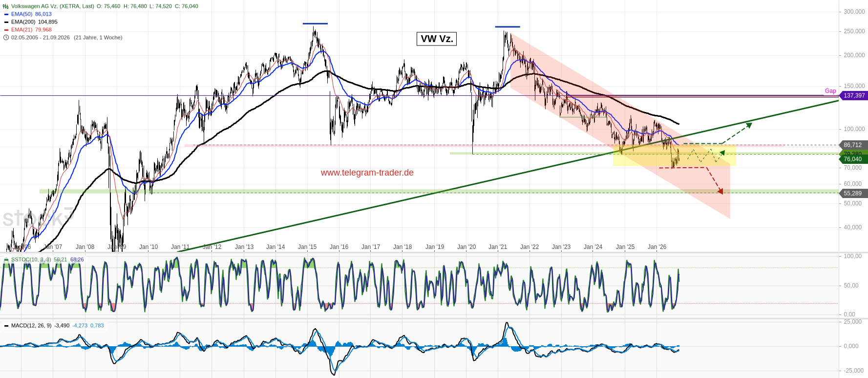Click the red dashed downward arrow head

720,191
